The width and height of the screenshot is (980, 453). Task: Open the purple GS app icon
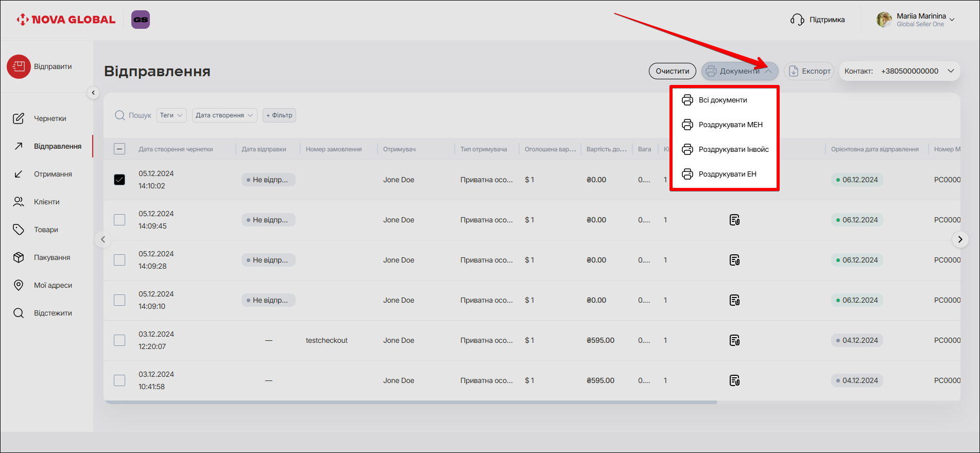140,20
